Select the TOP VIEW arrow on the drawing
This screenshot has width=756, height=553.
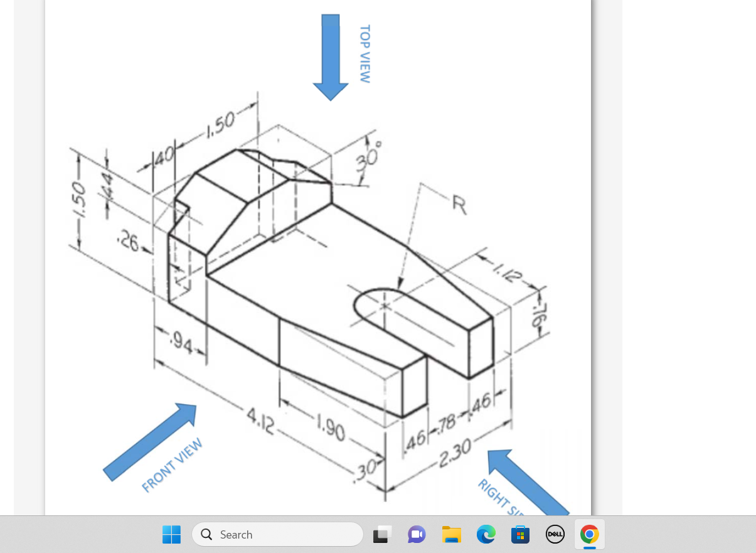click(x=329, y=56)
